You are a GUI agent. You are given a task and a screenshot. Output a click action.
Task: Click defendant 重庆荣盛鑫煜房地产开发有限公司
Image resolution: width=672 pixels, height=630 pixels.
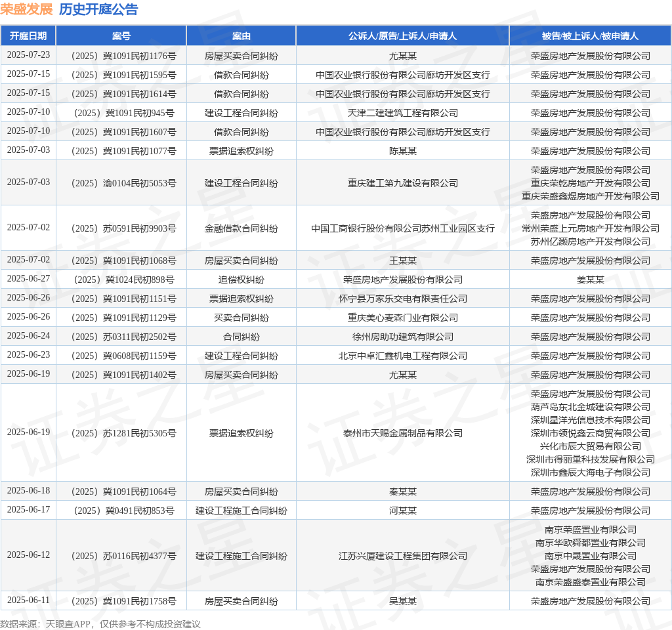coord(590,196)
